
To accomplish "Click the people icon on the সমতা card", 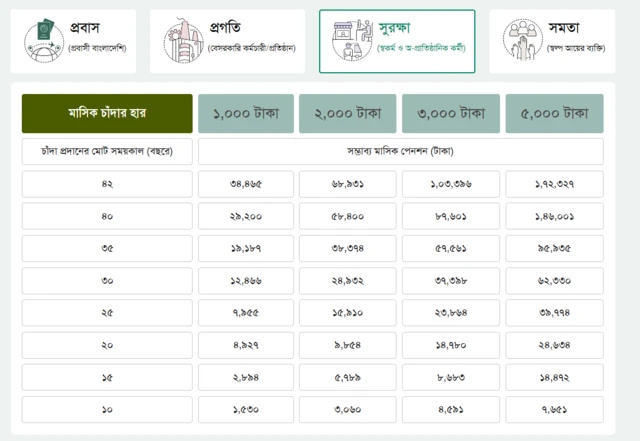I will pos(520,40).
